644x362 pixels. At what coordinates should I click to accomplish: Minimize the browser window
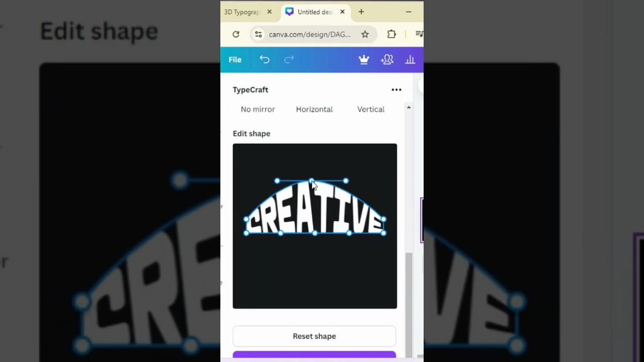click(x=409, y=12)
